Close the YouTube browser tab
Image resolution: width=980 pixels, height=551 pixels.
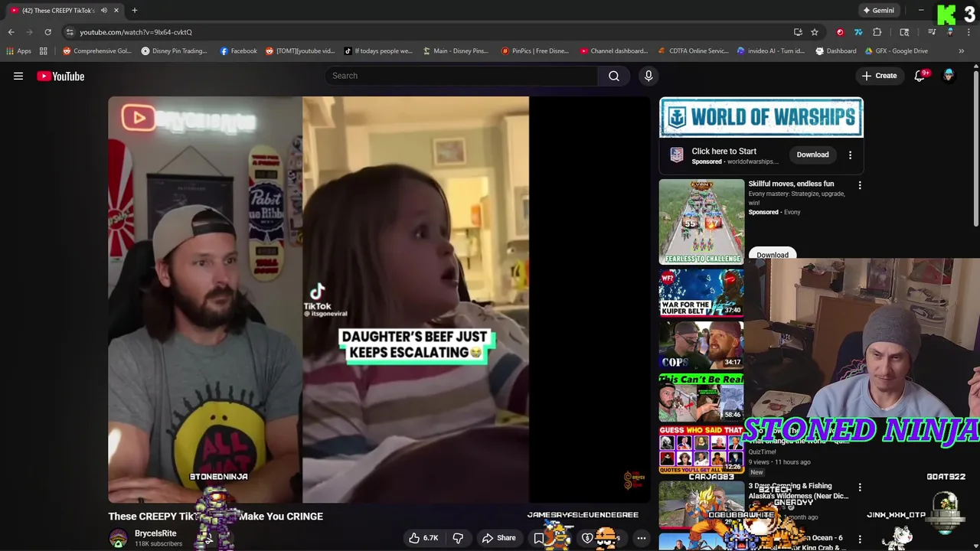pos(116,10)
